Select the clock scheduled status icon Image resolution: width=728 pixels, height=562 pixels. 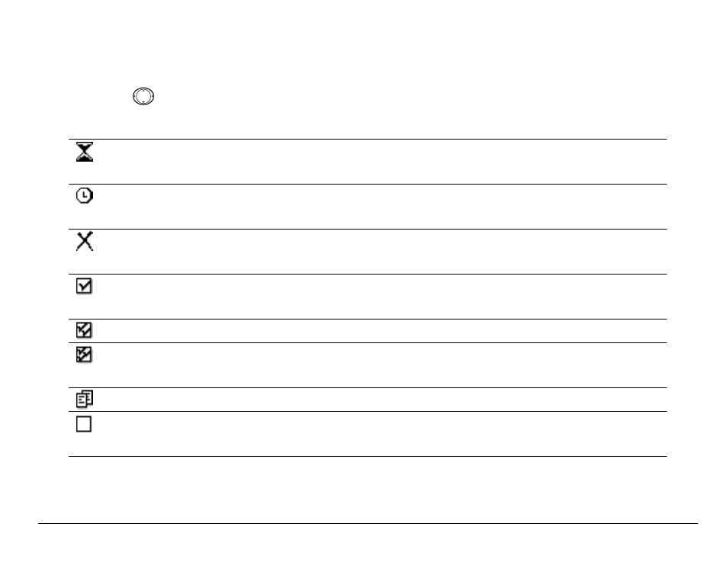click(85, 195)
